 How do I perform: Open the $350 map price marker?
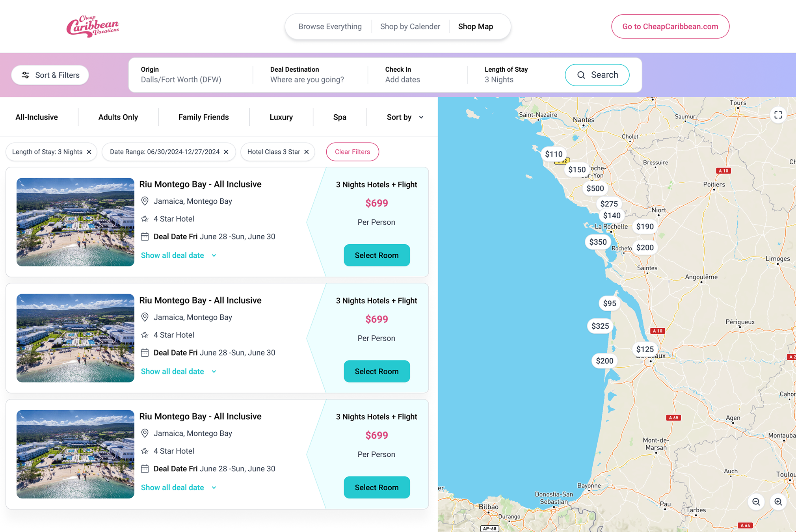click(x=598, y=242)
